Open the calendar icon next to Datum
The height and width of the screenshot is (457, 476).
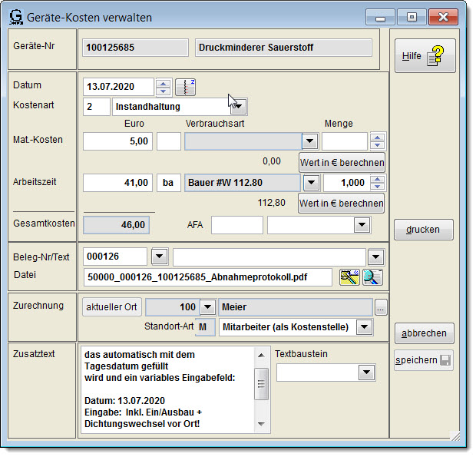[186, 87]
